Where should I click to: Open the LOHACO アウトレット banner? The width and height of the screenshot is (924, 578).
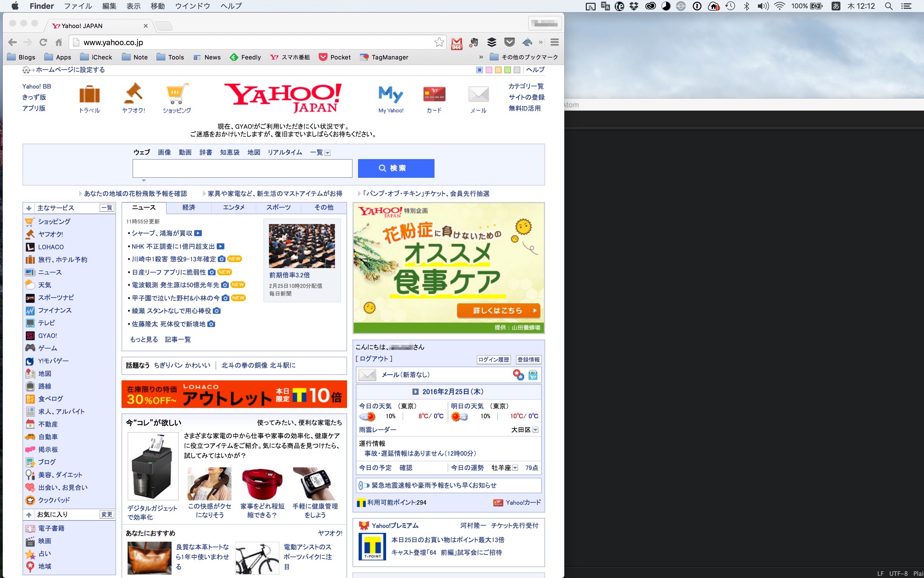234,394
